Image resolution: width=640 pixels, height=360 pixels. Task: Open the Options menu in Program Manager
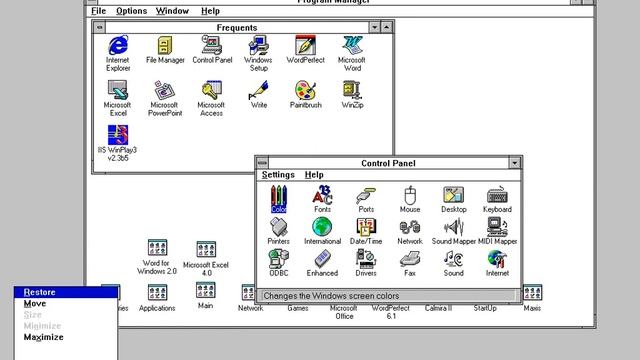pos(131,11)
